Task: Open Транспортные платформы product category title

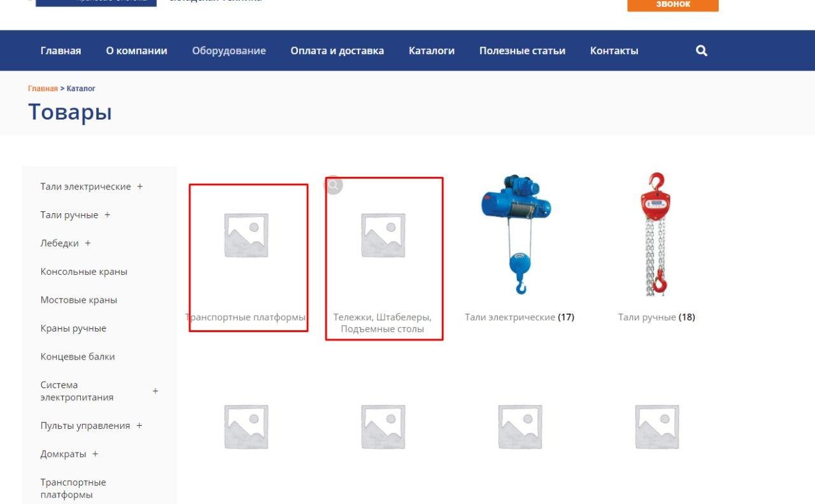Action: click(246, 317)
